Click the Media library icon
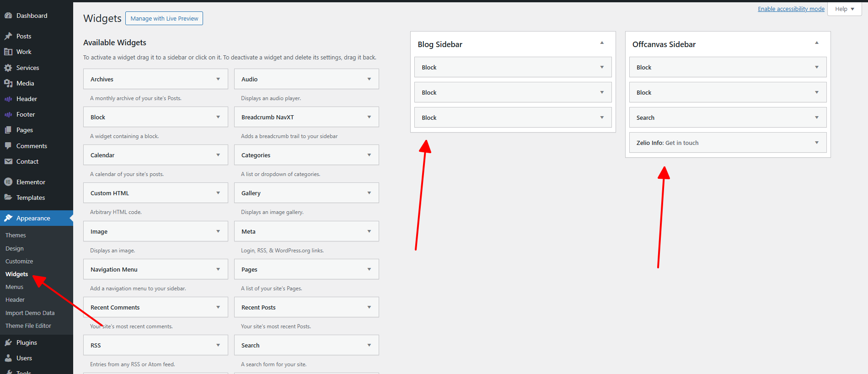Image resolution: width=868 pixels, height=374 pixels. tap(8, 83)
